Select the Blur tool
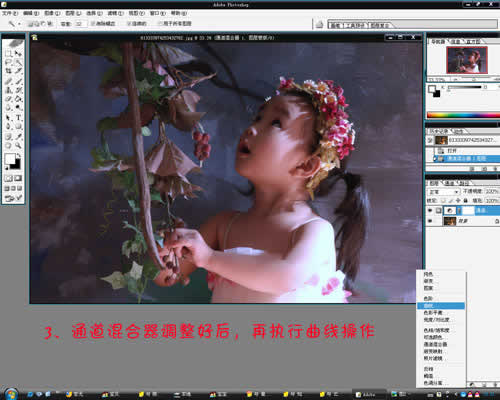This screenshot has height=400, width=500. click(x=8, y=108)
